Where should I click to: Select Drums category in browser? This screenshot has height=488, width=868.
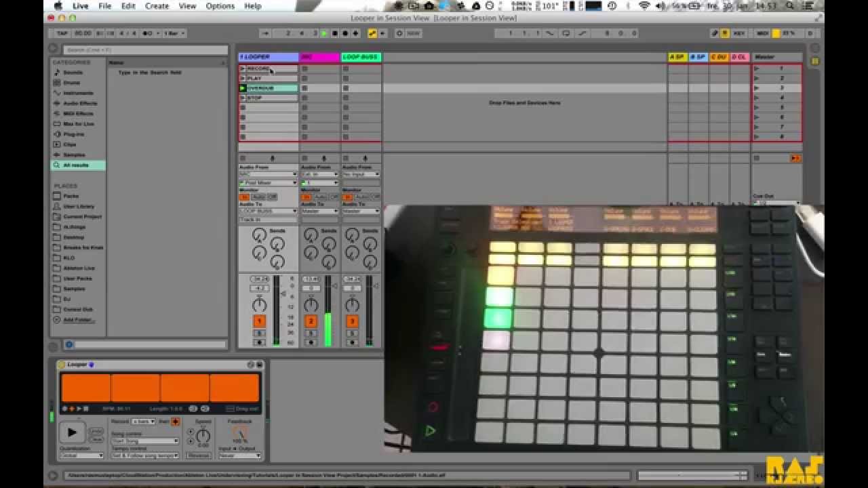[x=71, y=83]
